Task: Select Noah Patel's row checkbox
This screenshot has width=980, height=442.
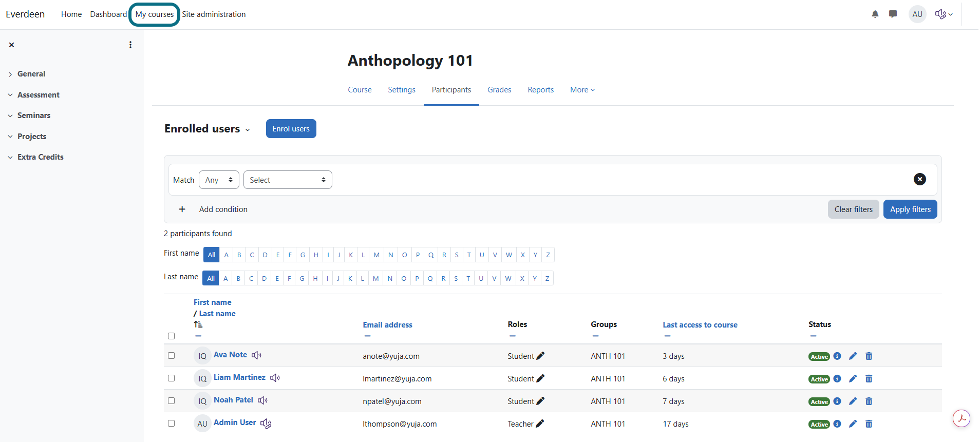Action: tap(172, 401)
